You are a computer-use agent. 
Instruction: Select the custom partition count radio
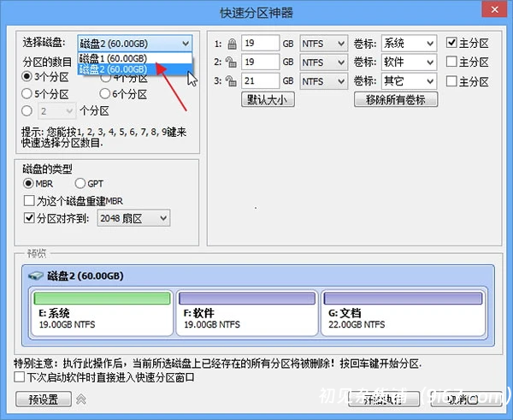tap(27, 110)
